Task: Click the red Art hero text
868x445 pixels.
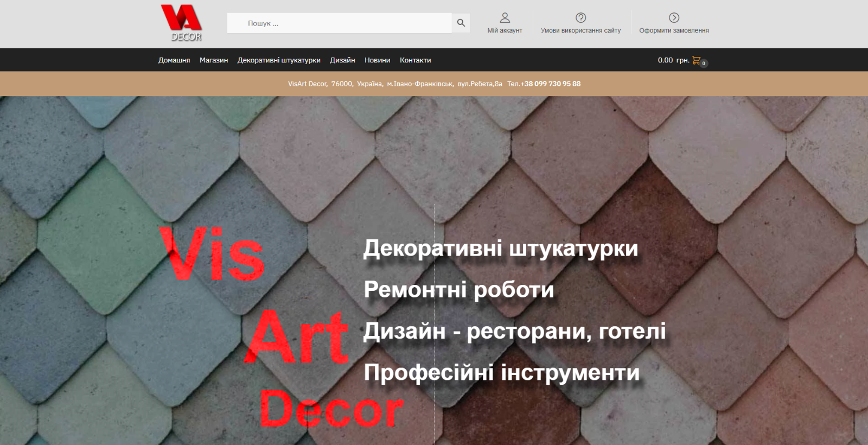Action: tap(296, 336)
